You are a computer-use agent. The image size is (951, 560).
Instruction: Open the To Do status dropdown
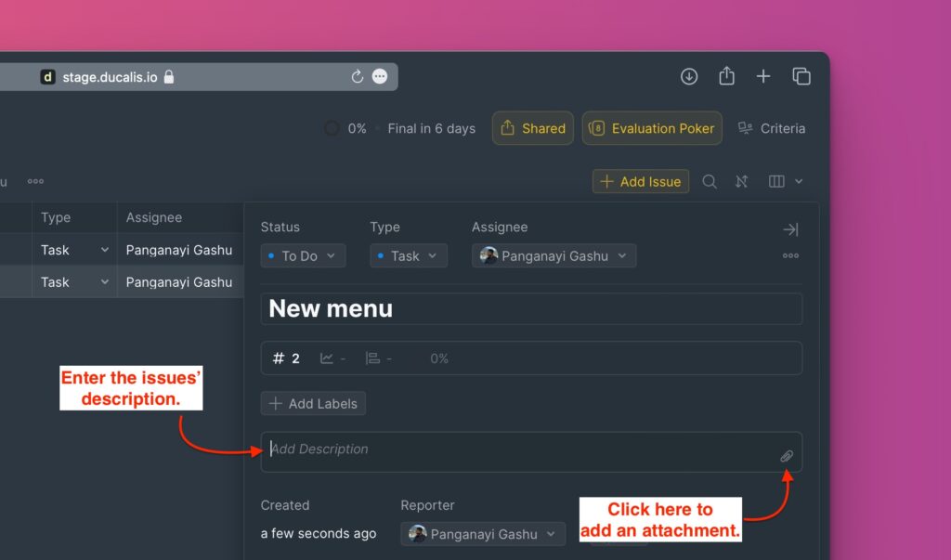(x=303, y=256)
